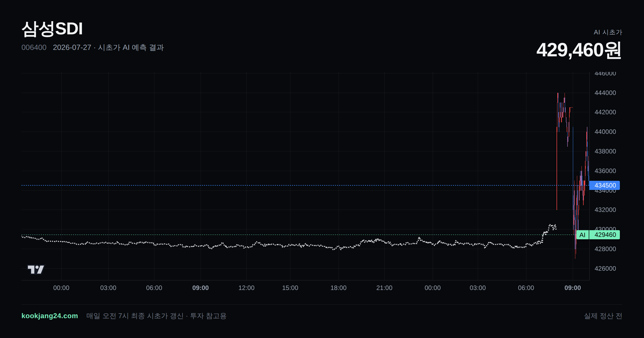Click the 21:00 time axis label

(x=384, y=288)
